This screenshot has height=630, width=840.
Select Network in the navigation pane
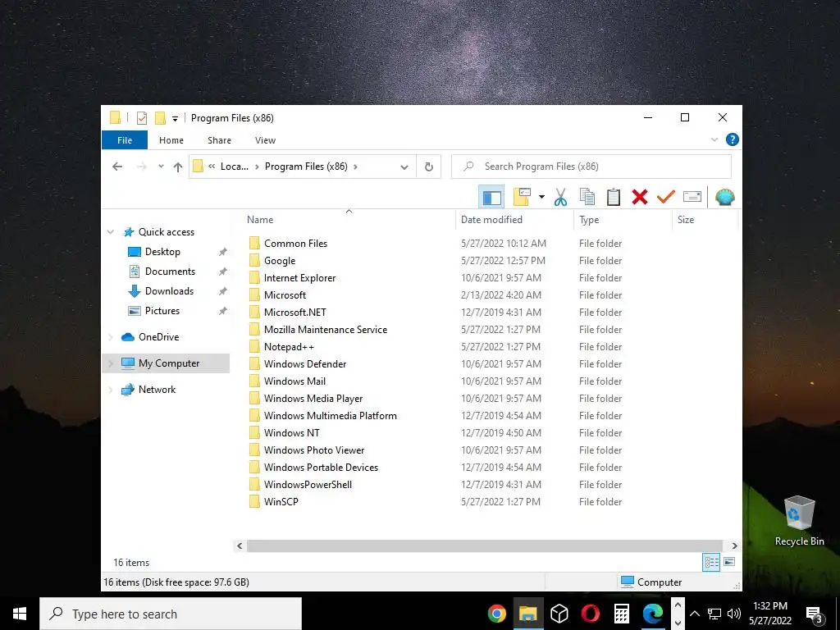pyautogui.click(x=157, y=390)
